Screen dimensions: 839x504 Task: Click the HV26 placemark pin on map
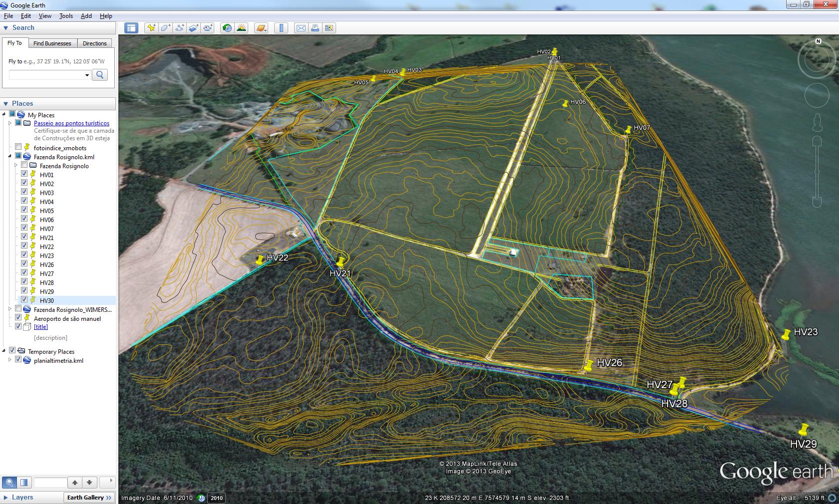[589, 365]
